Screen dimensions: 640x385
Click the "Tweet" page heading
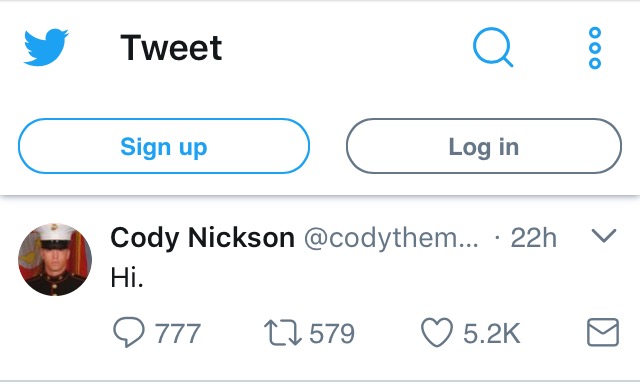pos(171,48)
